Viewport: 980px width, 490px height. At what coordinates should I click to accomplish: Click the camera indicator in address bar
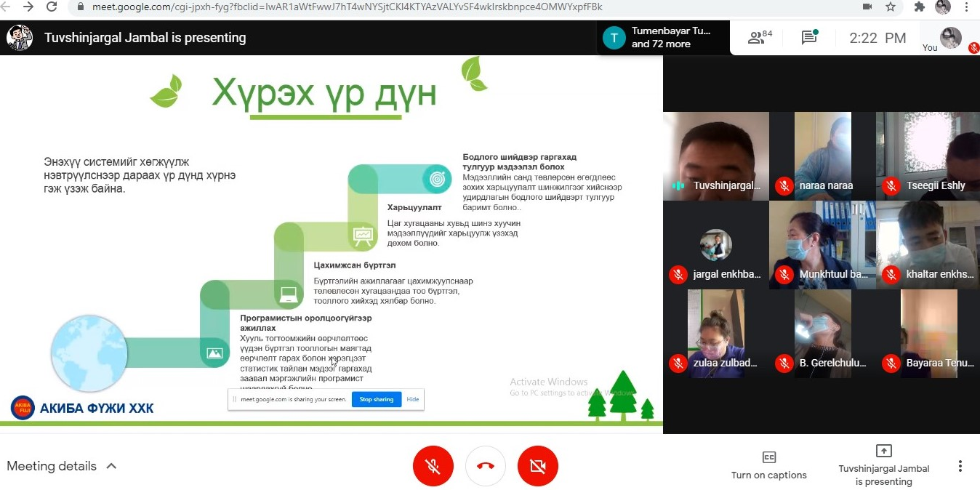[x=867, y=7]
